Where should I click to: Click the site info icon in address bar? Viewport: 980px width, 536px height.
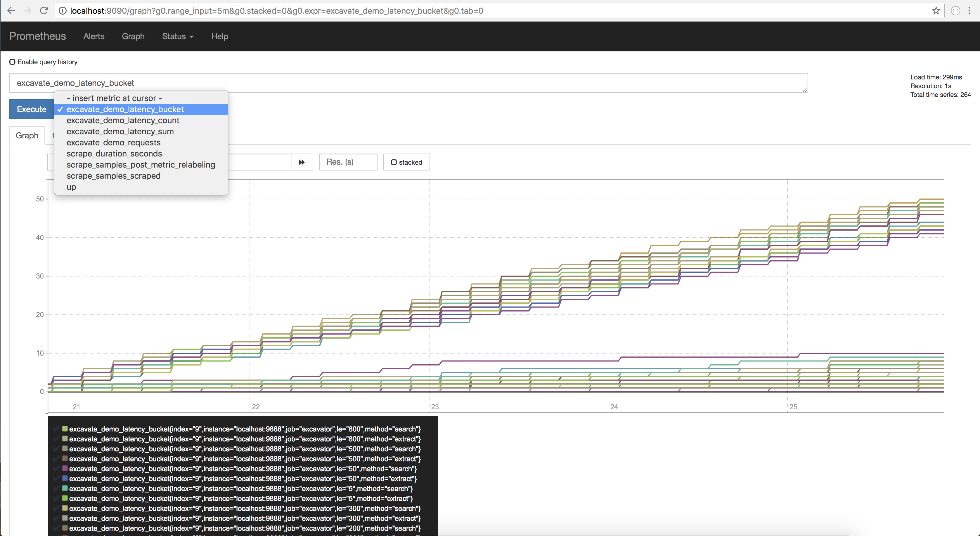click(63, 11)
